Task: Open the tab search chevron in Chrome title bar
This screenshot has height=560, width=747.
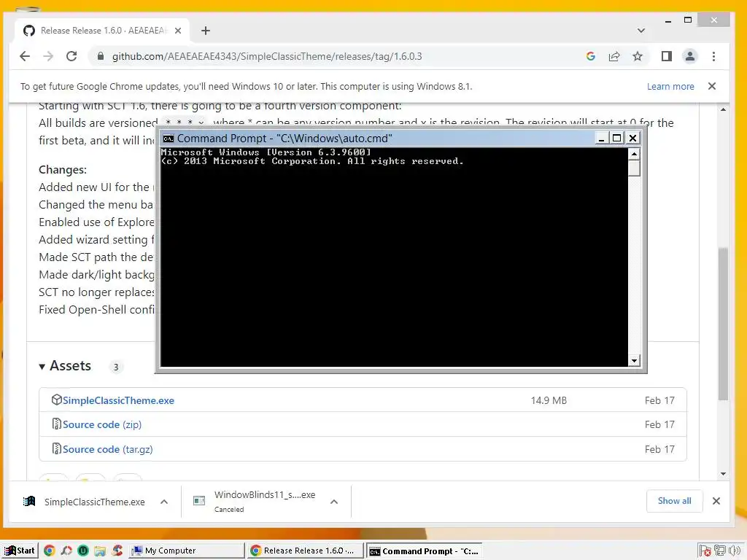Action: 640,31
